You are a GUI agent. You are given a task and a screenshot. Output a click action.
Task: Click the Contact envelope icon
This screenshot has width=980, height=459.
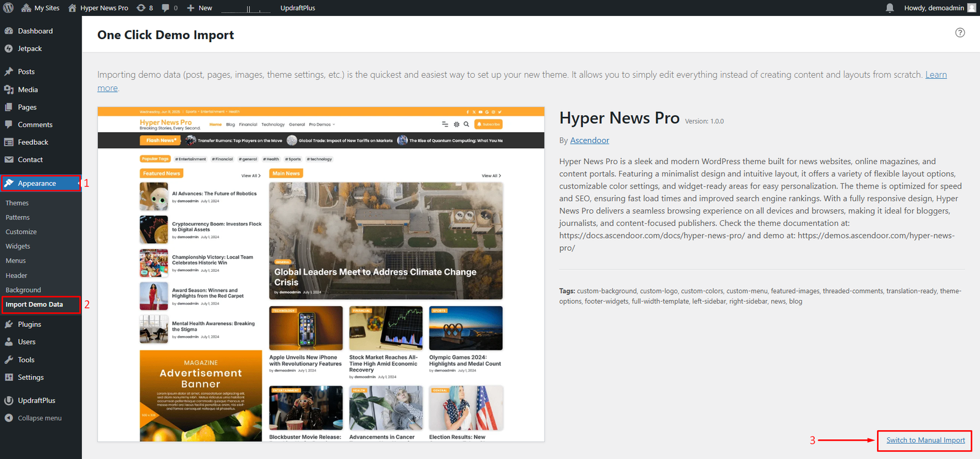9,160
